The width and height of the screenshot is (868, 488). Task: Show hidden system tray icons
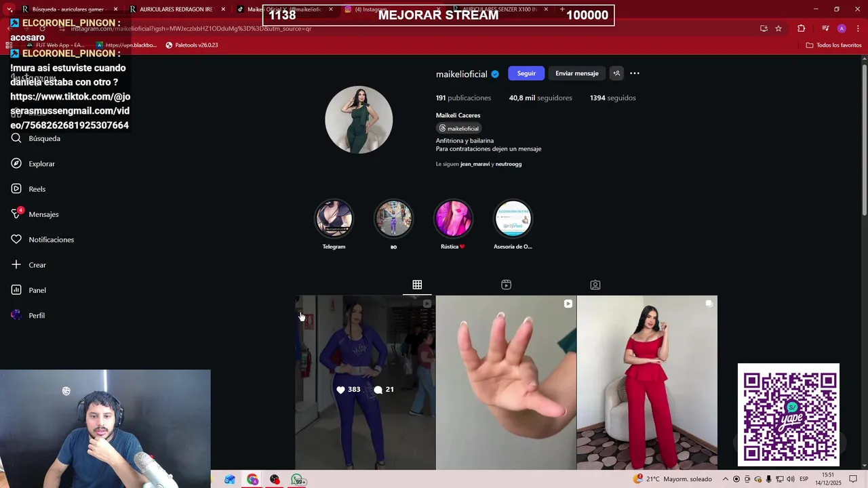[725, 479]
